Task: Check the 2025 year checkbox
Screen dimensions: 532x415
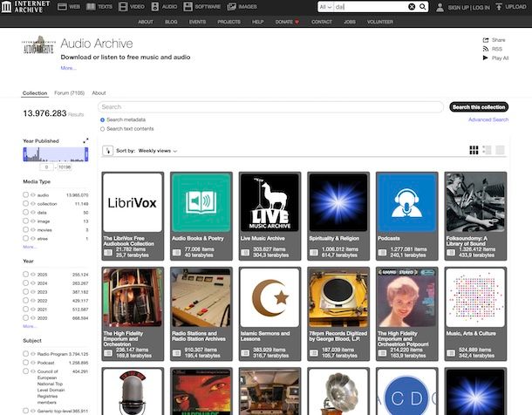Action: 26,274
